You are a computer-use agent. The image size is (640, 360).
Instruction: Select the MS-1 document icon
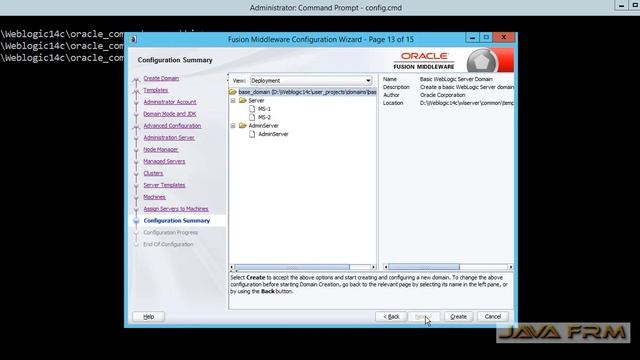[252, 109]
